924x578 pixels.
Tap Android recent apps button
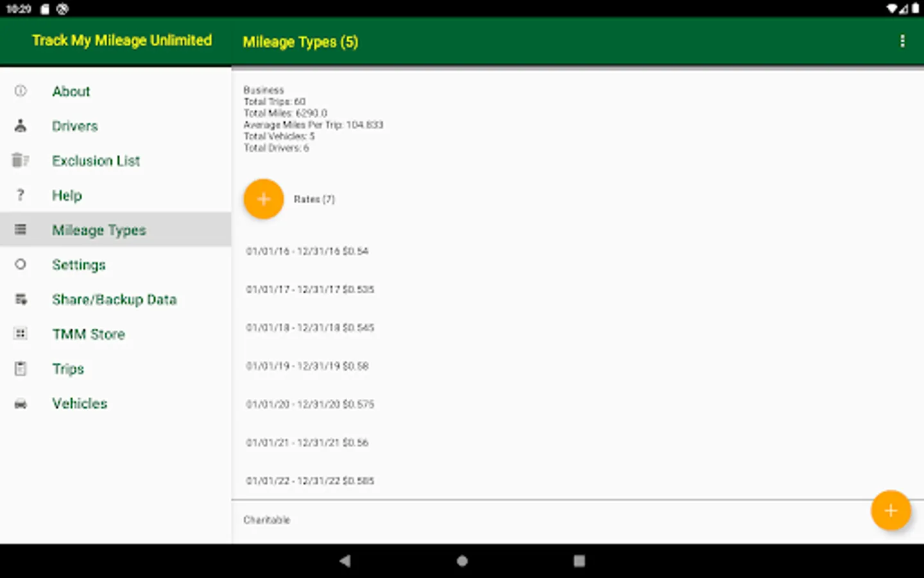click(x=579, y=561)
